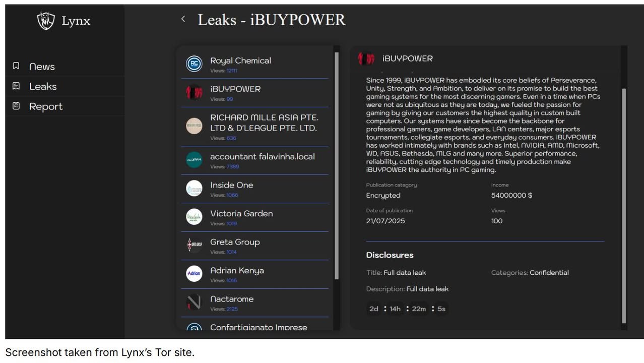Click the Report icon in sidebar
The height and width of the screenshot is (363, 644).
coord(16,106)
